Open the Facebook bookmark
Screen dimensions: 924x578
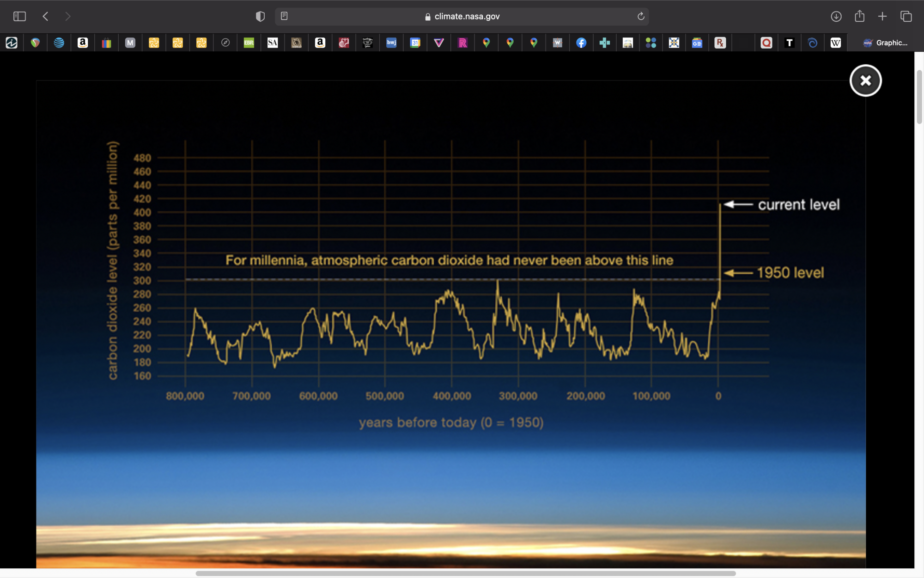(x=581, y=43)
